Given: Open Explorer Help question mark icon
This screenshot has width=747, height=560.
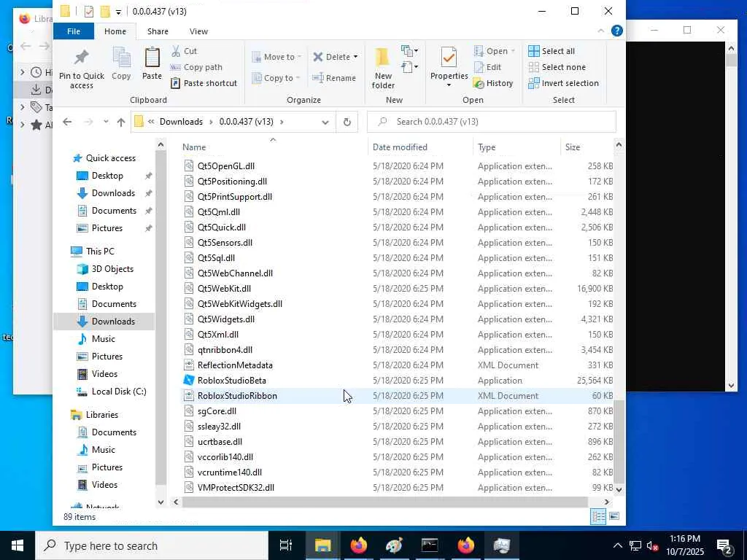Looking at the screenshot, I should [x=617, y=31].
